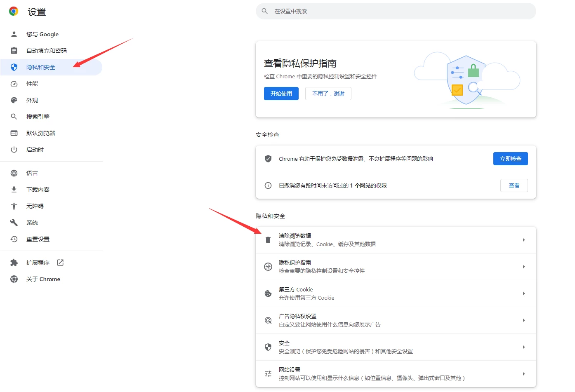Click the shield check icon in 安全检查
The image size is (575, 392).
coord(268,159)
